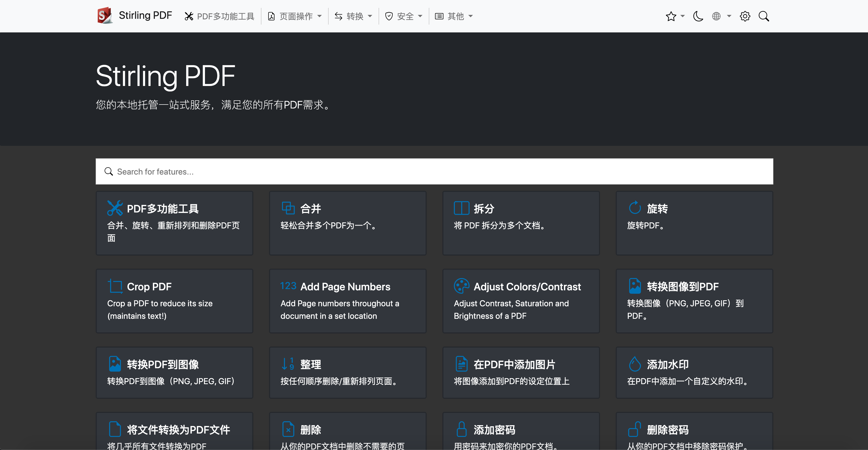Click the Adjust Colors palette icon
The height and width of the screenshot is (450, 868).
pos(461,286)
